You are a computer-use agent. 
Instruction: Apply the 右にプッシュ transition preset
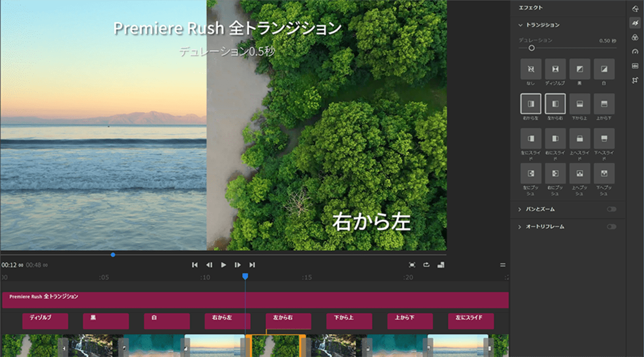point(555,173)
